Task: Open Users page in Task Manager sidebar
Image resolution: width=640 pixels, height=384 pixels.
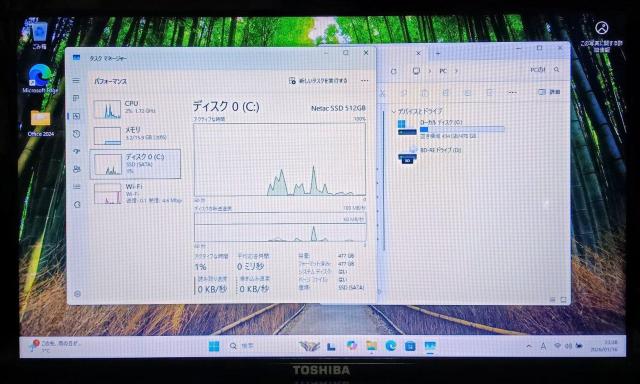Action: (x=76, y=169)
